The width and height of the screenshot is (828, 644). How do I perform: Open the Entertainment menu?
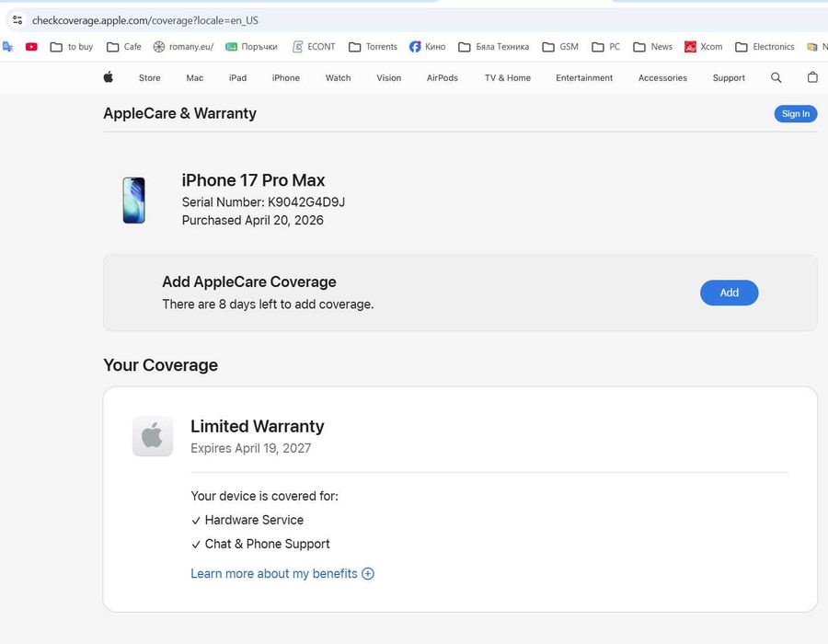584,78
